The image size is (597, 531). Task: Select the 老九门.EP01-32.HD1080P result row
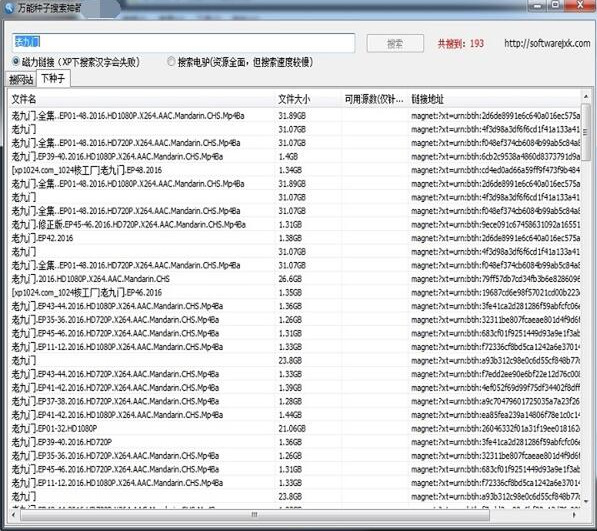click(294, 429)
